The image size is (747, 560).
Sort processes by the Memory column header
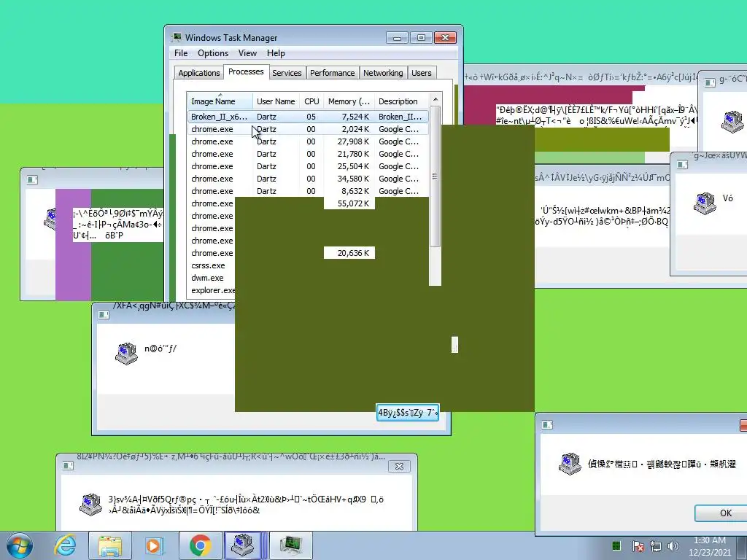(x=349, y=101)
